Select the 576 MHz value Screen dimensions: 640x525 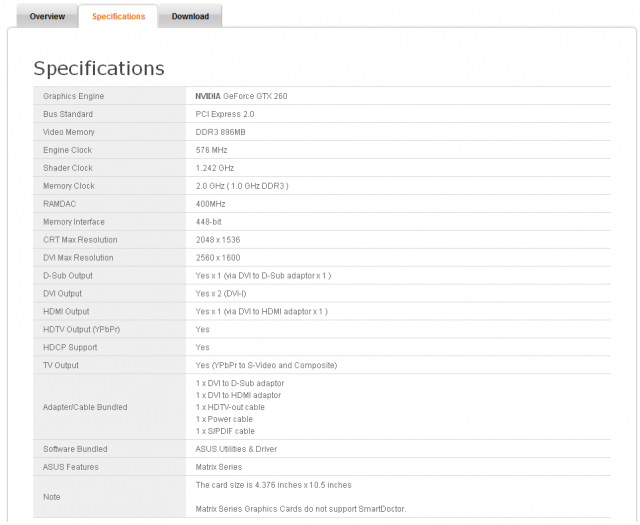coord(211,150)
